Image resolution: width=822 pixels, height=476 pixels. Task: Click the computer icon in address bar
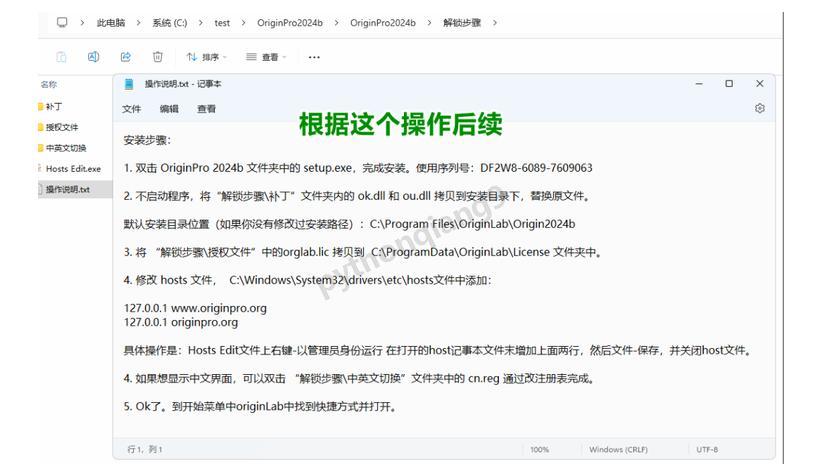point(62,23)
